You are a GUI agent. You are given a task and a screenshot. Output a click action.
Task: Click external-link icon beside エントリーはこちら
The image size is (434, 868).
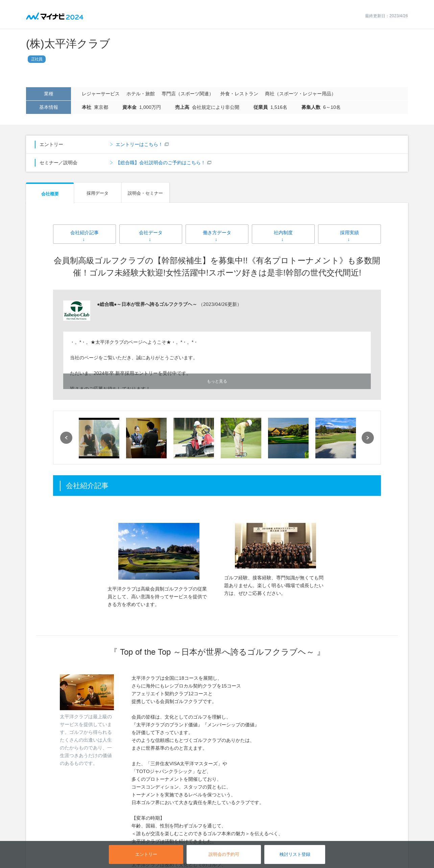tap(167, 144)
